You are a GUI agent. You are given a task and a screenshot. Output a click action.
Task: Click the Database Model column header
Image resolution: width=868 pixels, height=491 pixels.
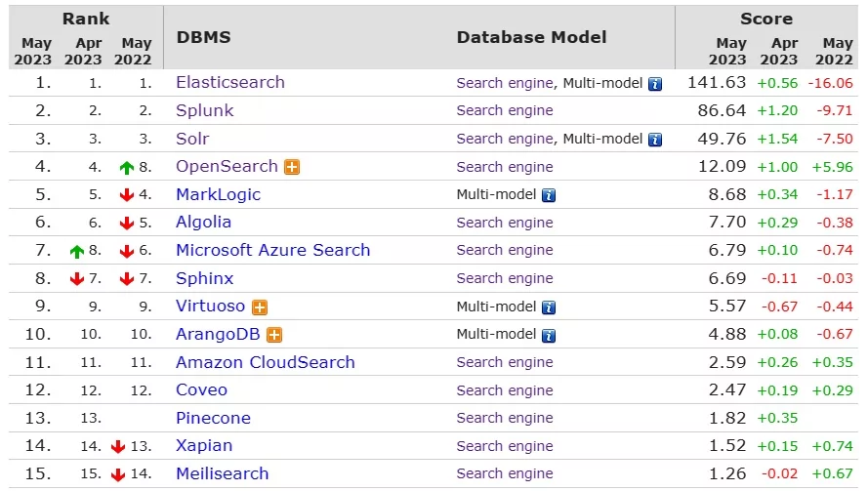pos(531,38)
